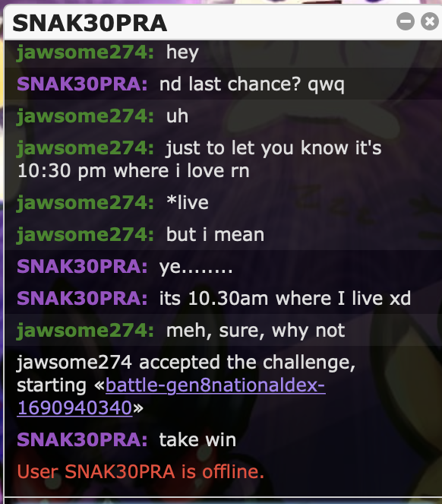This screenshot has width=442, height=504.
Task: Close the SNAK30PRA chat window
Action: [430, 21]
